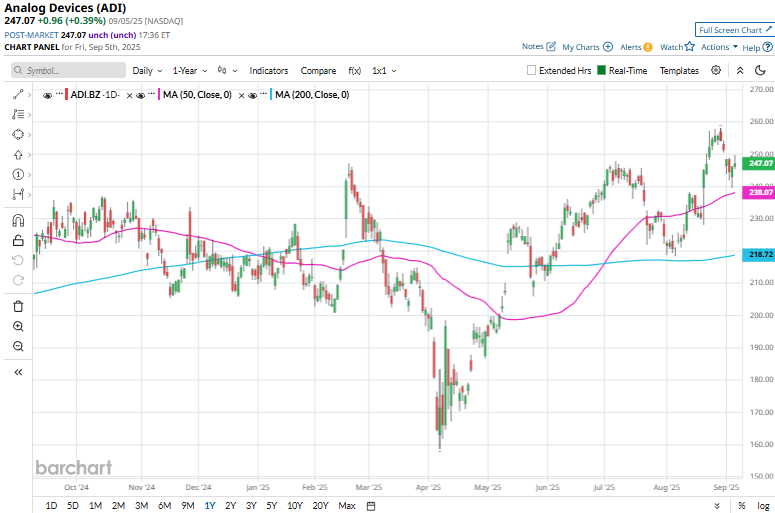This screenshot has width=775, height=513.
Task: Open the Indicators menu
Action: coord(268,71)
